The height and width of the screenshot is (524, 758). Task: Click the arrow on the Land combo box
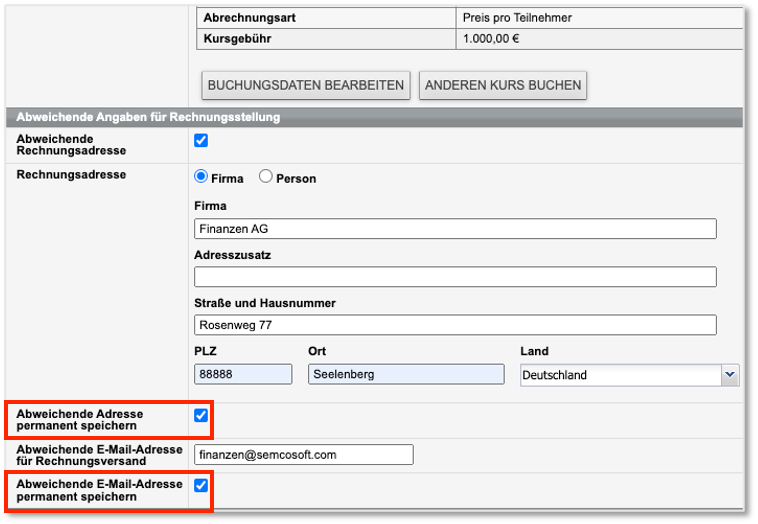point(729,375)
